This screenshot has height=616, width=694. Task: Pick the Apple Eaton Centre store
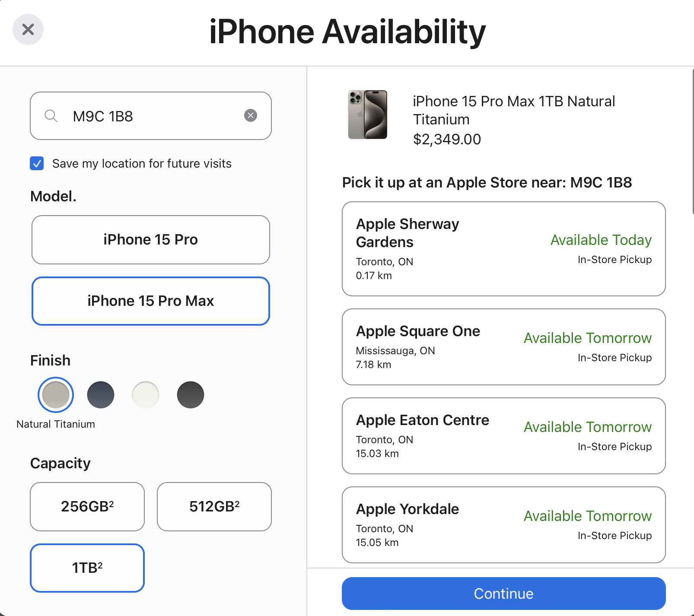(x=503, y=436)
